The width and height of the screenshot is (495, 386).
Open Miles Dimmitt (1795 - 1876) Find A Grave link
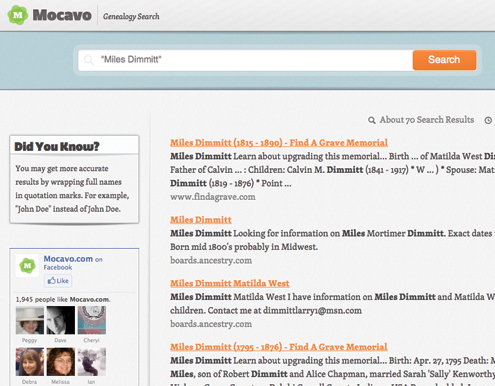[x=279, y=347]
